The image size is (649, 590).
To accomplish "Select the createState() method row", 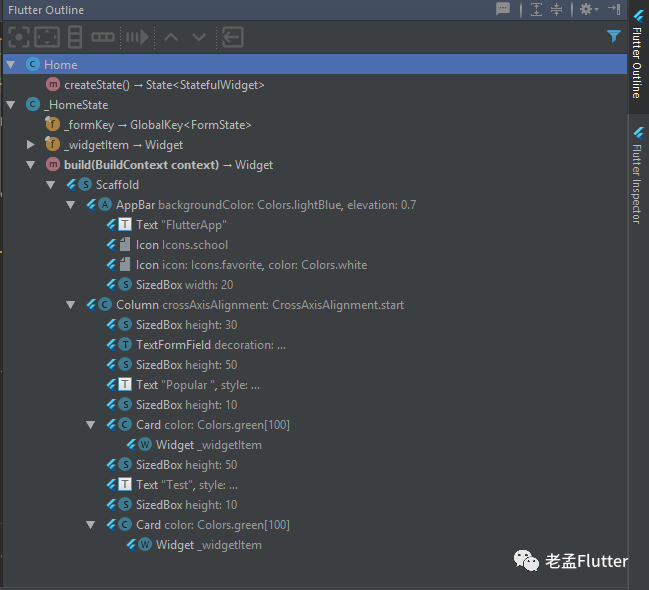I will [x=315, y=85].
